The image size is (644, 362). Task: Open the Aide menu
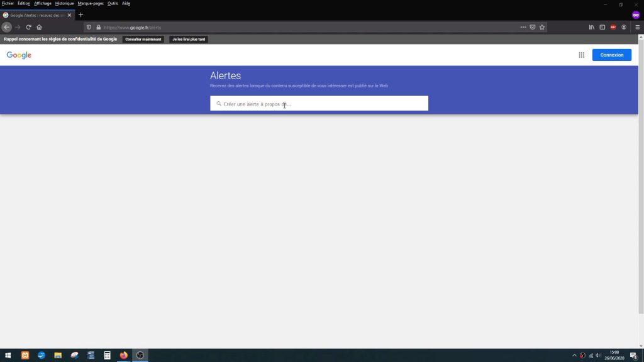(x=126, y=3)
